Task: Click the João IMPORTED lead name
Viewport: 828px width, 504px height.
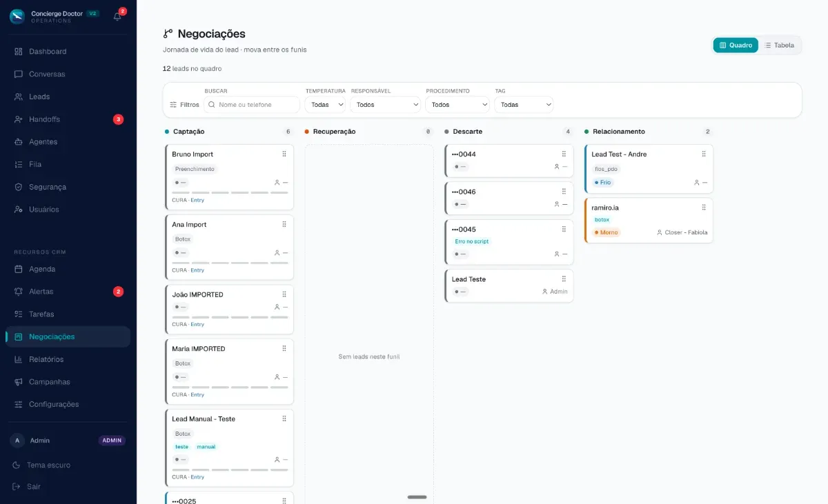Action: pyautogui.click(x=197, y=294)
